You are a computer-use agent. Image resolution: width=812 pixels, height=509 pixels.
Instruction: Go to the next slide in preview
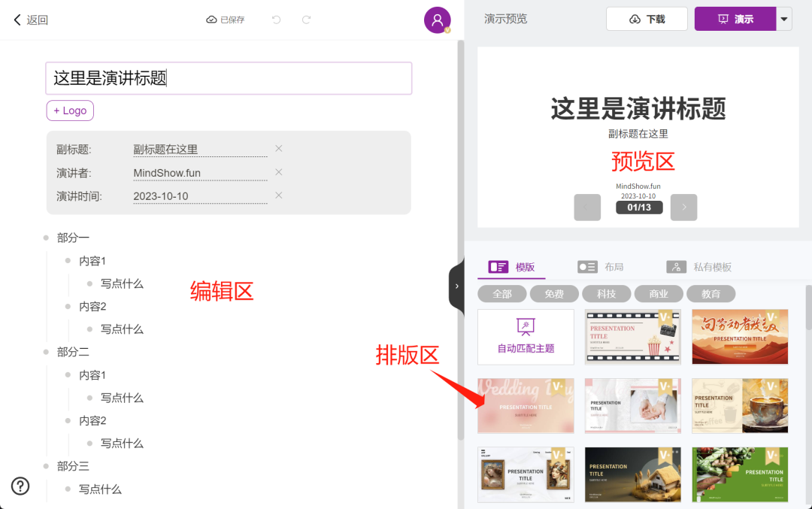(683, 207)
